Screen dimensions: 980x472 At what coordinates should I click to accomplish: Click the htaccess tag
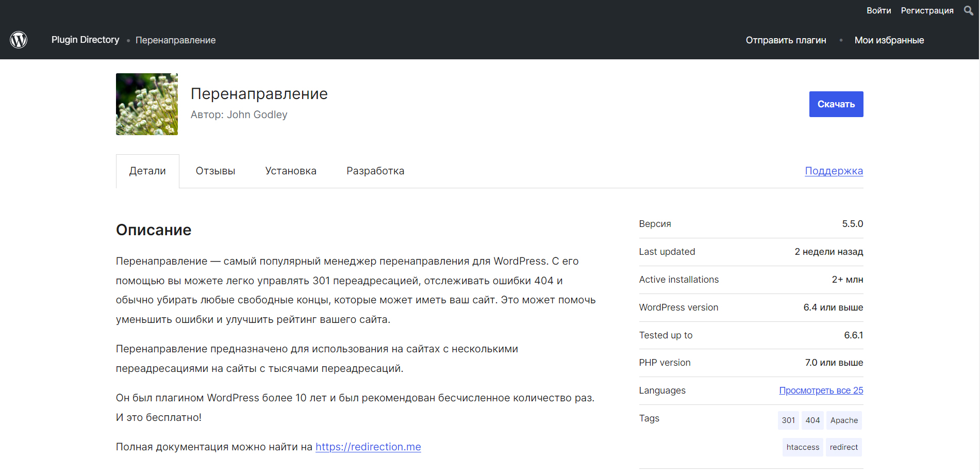pos(803,447)
